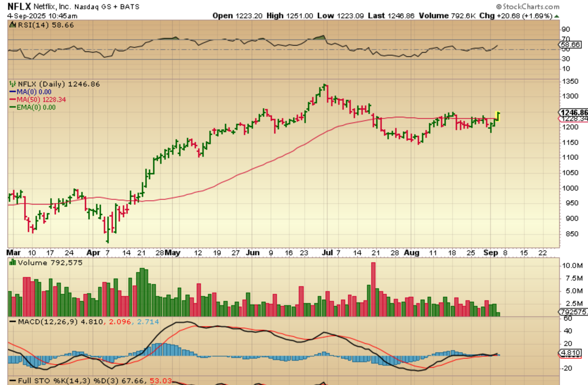Click the Low 1223.09 quote value
The image size is (588, 385).
[x=340, y=16]
